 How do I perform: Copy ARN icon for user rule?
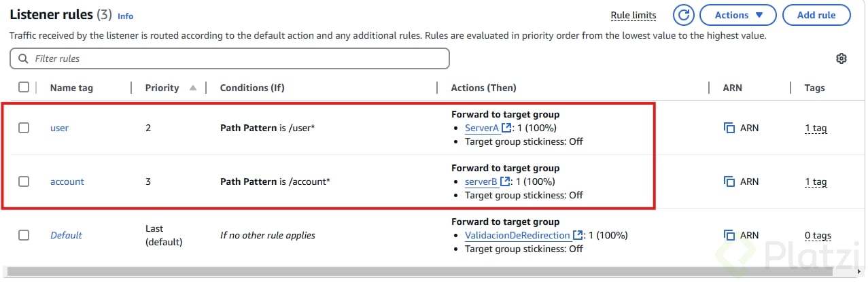point(729,128)
